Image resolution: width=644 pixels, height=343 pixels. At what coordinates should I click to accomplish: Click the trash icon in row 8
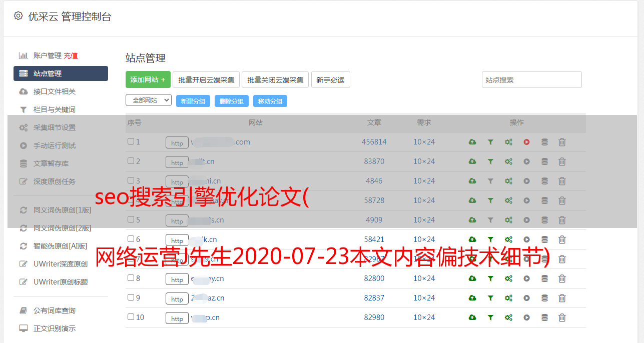562,278
